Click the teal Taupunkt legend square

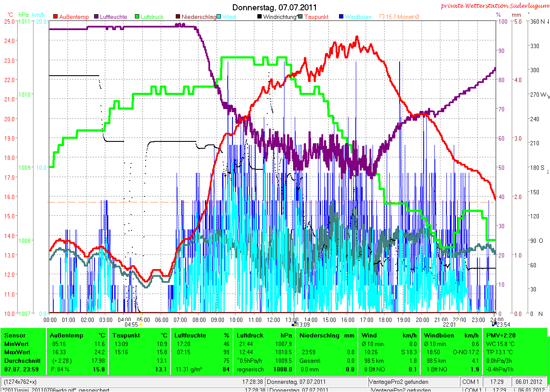[x=300, y=17]
